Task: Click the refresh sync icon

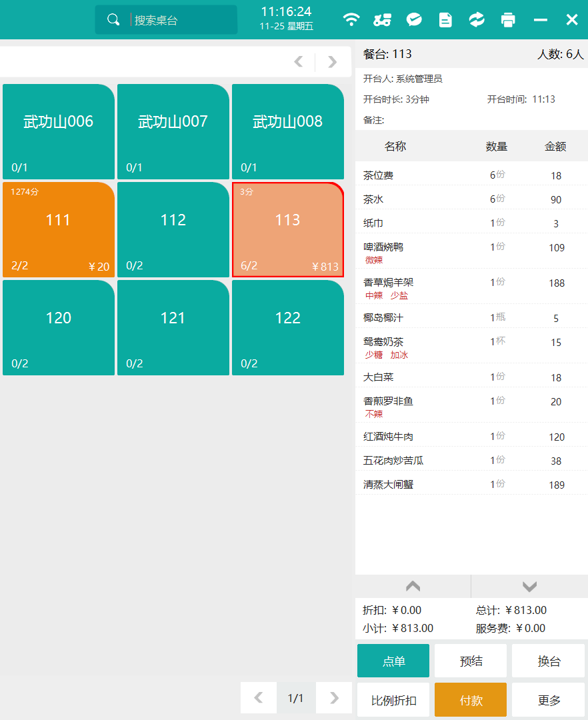Action: click(477, 20)
